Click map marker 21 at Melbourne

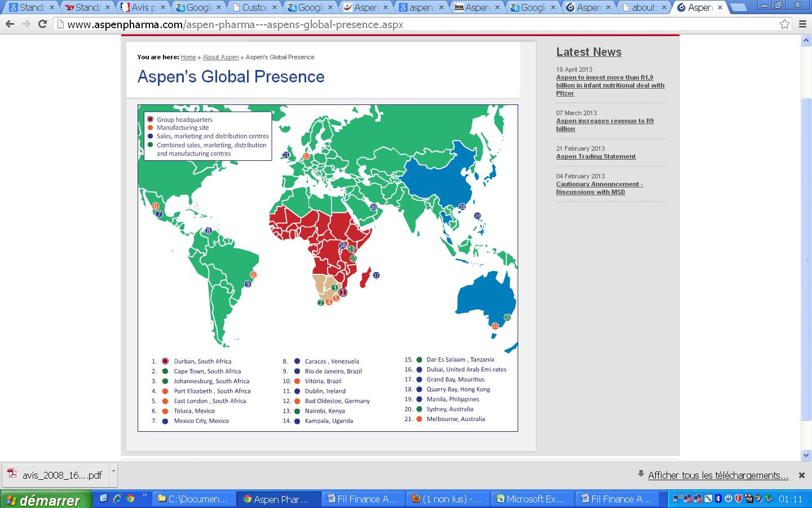click(x=495, y=326)
